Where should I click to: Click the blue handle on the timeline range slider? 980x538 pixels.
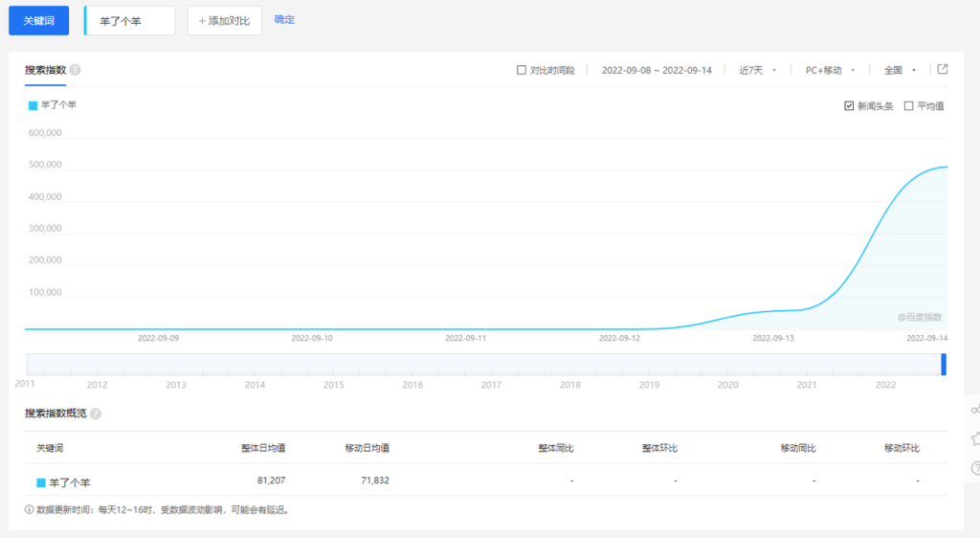(944, 365)
